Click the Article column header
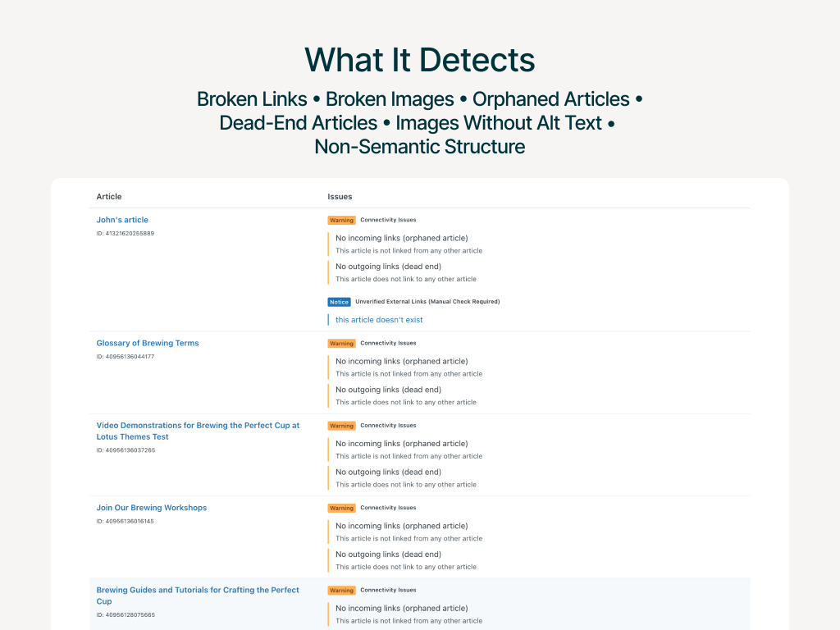This screenshot has height=630, width=840. (x=109, y=197)
